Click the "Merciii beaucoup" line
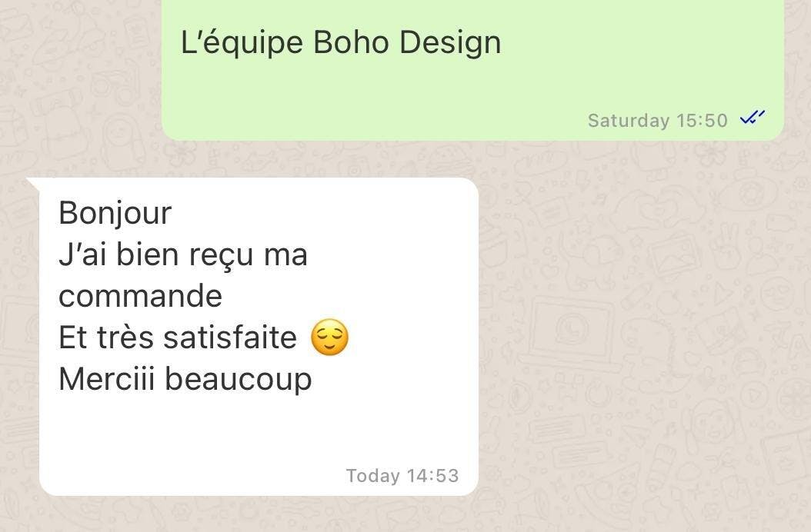 pyautogui.click(x=185, y=380)
